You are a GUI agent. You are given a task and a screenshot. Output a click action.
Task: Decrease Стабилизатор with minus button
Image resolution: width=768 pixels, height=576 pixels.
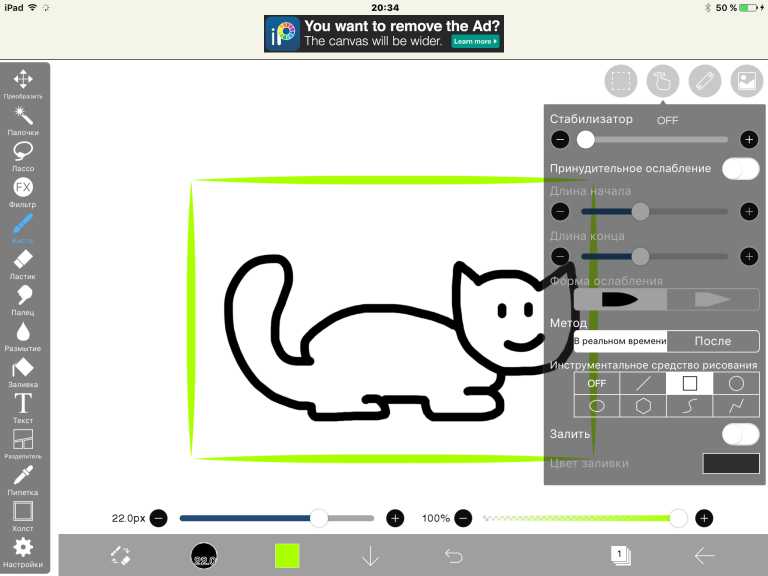click(560, 140)
